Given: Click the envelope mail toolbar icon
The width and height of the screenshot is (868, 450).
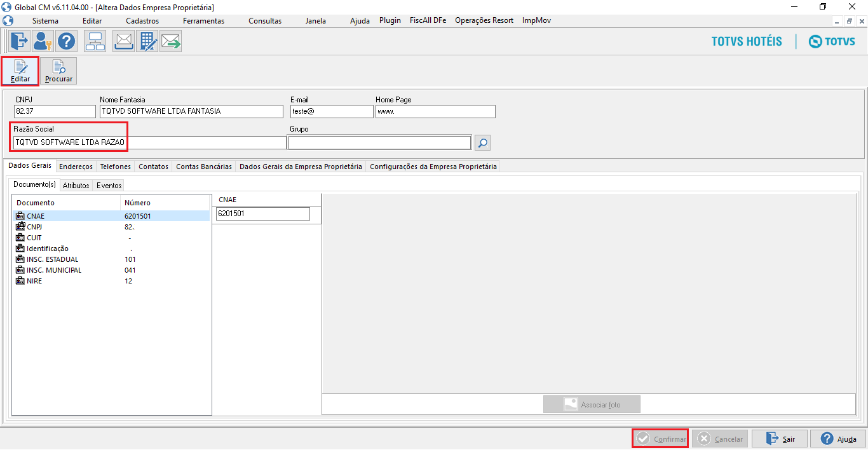Looking at the screenshot, I should pos(123,41).
